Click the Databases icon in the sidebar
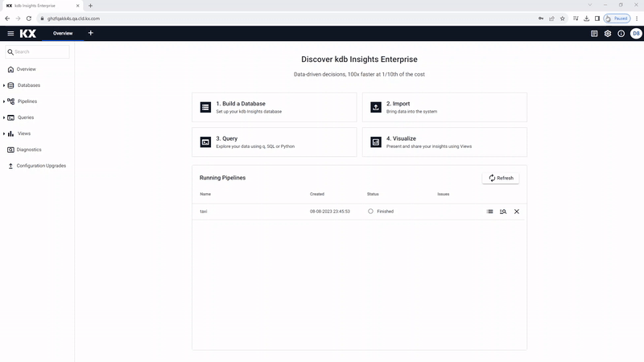 [11, 85]
